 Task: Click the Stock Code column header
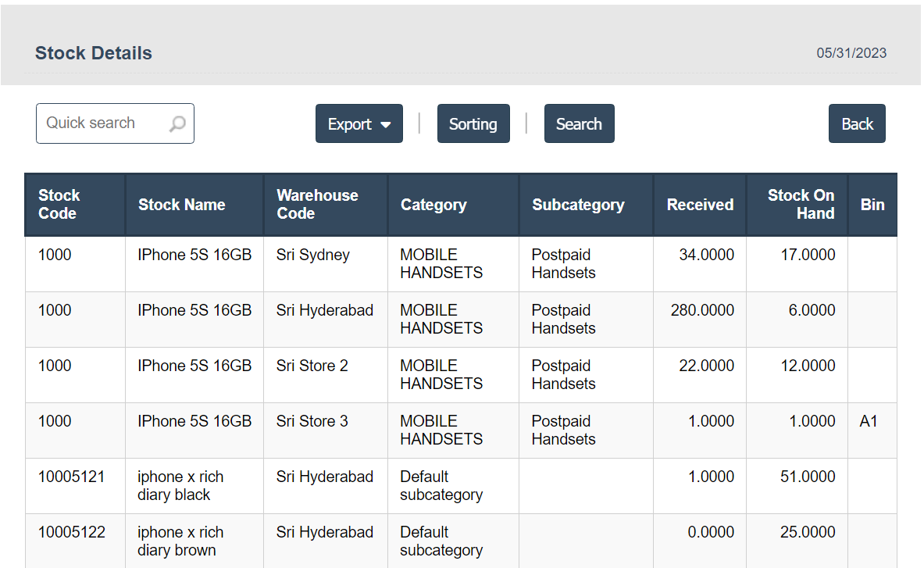[59, 205]
